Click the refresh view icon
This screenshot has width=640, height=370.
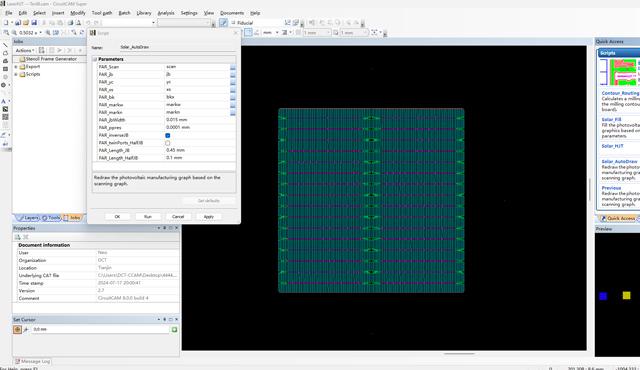(82, 33)
